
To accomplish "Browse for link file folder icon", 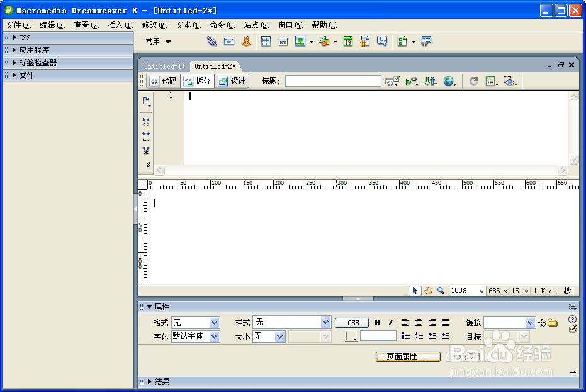I will [x=553, y=323].
